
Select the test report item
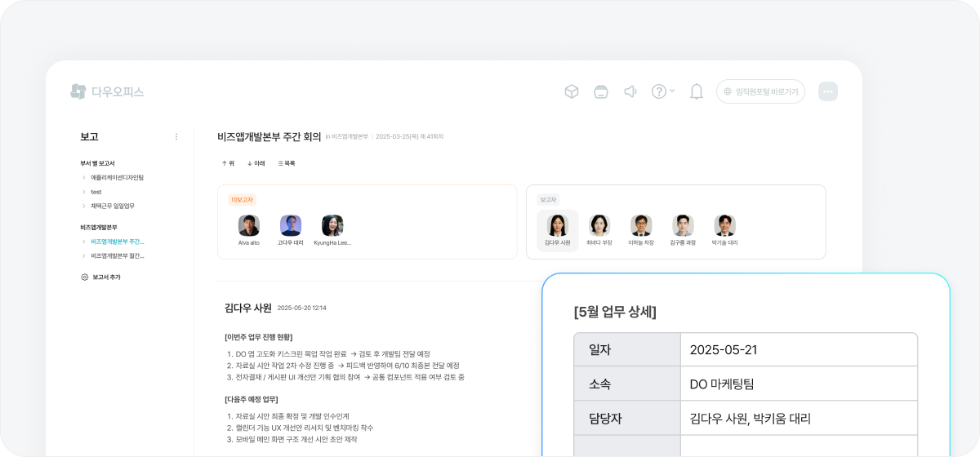pyautogui.click(x=96, y=192)
